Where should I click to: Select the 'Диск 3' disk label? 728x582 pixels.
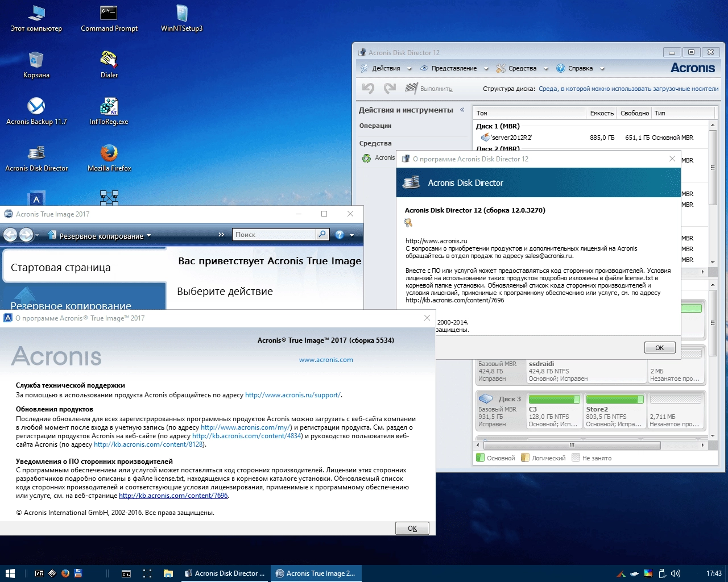[500, 411]
